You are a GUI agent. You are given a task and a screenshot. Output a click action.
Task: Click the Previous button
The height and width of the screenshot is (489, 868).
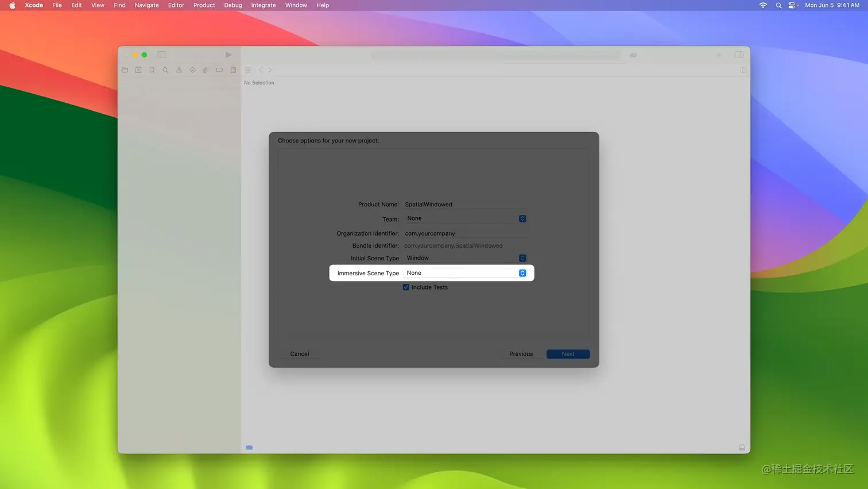521,354
